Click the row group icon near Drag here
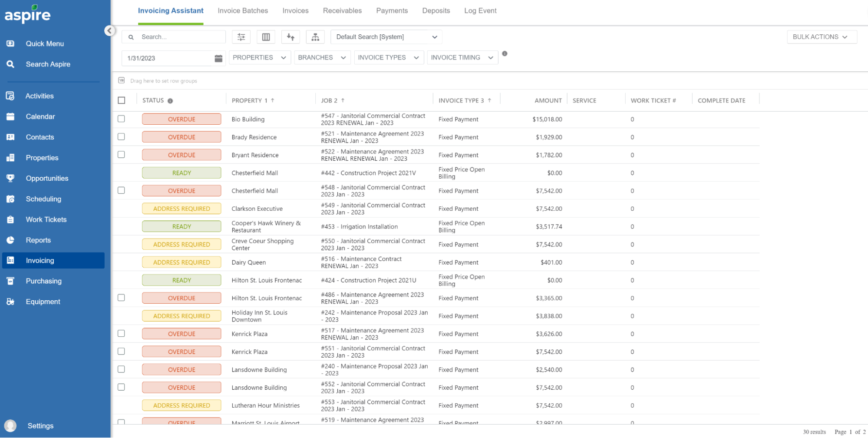 [122, 80]
